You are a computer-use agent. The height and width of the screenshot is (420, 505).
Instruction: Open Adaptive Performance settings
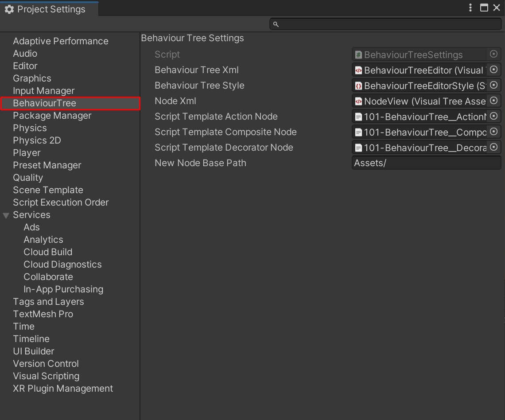(x=61, y=41)
